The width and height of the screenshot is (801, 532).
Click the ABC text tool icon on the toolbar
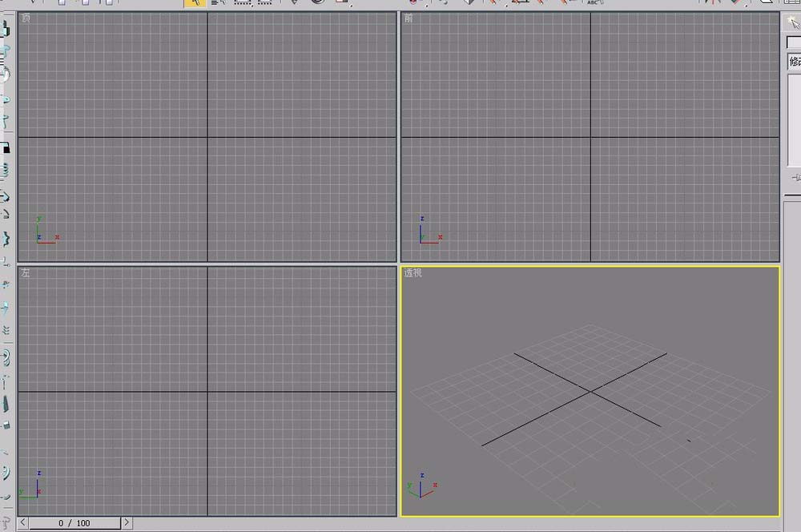(x=595, y=3)
